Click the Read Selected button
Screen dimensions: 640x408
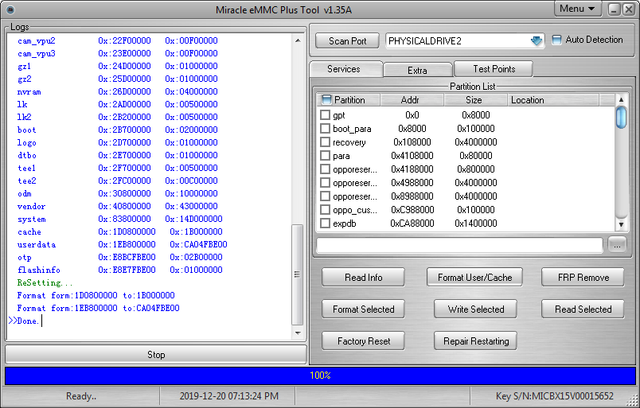tap(583, 309)
